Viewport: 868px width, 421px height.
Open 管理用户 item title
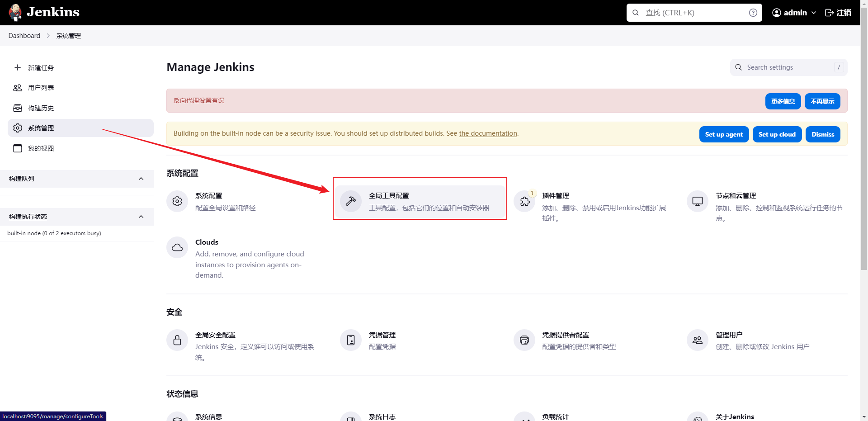coord(729,335)
